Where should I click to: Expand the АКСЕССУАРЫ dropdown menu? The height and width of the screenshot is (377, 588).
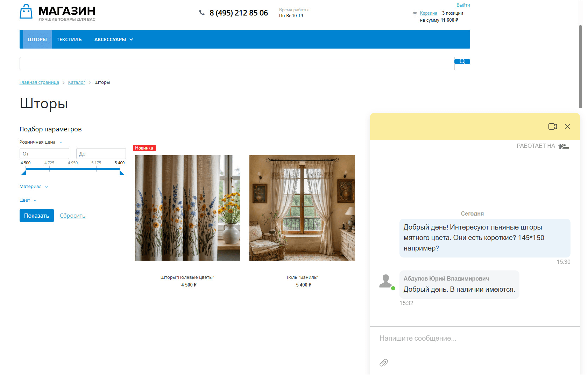114,39
